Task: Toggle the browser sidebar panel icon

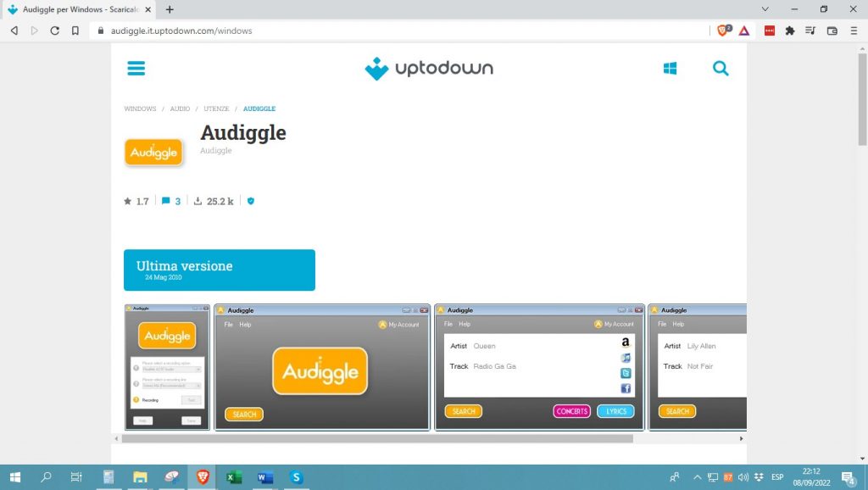Action: (810, 30)
